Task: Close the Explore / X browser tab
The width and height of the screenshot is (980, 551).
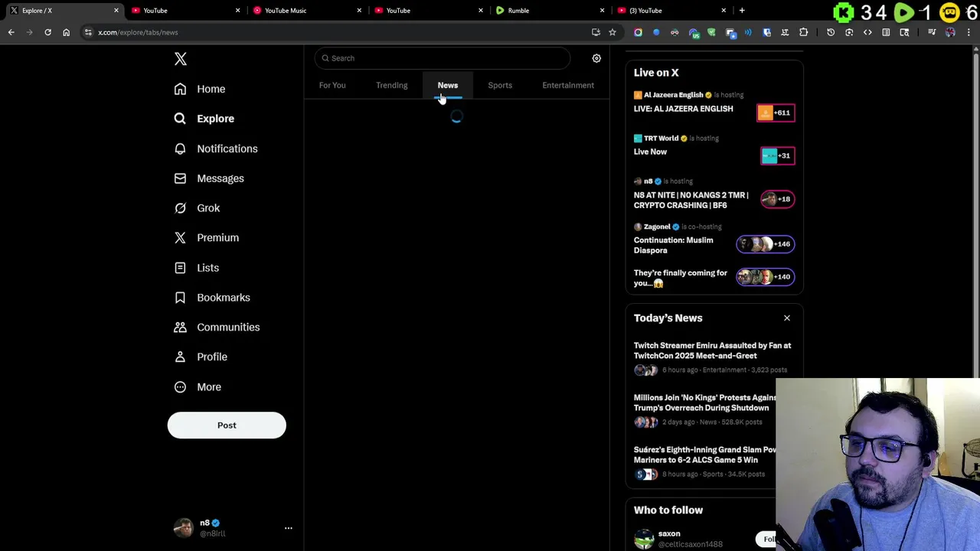Action: pyautogui.click(x=116, y=11)
